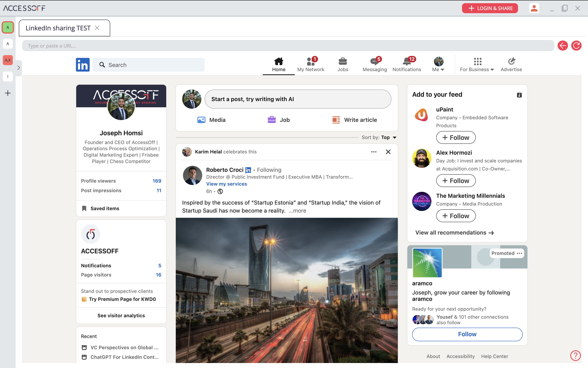Open Joseph Homsi profile name
The height and width of the screenshot is (368, 588).
coord(121,133)
